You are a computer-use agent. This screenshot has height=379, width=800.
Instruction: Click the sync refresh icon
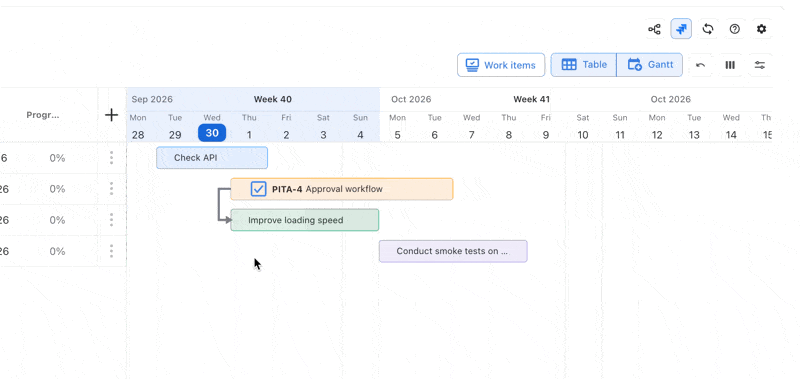pyautogui.click(x=708, y=29)
